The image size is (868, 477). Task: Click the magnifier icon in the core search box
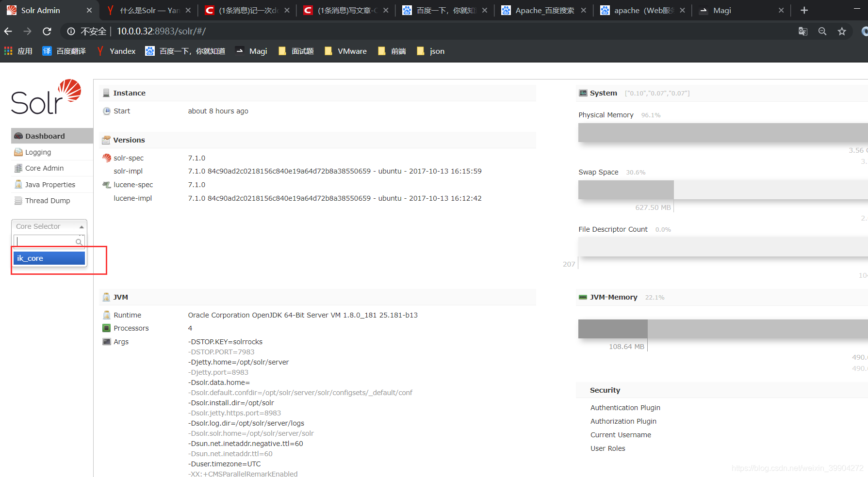pos(79,241)
